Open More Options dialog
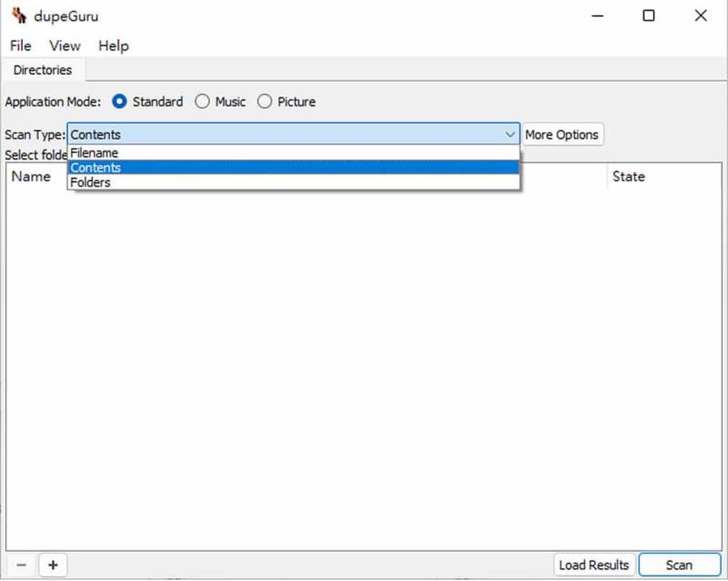 562,135
